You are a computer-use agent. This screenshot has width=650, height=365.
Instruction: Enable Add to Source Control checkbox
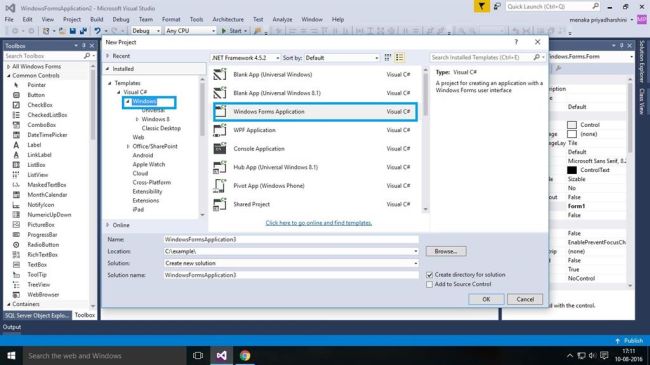coord(429,285)
